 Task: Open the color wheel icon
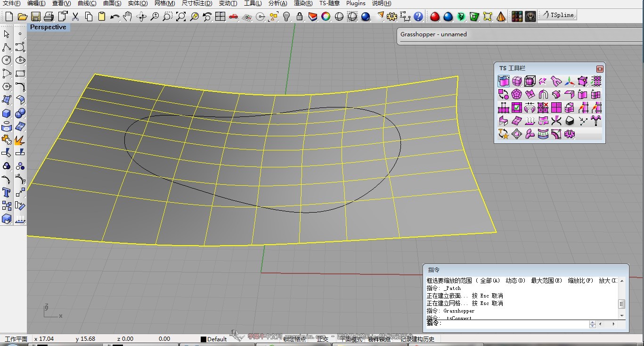click(326, 16)
